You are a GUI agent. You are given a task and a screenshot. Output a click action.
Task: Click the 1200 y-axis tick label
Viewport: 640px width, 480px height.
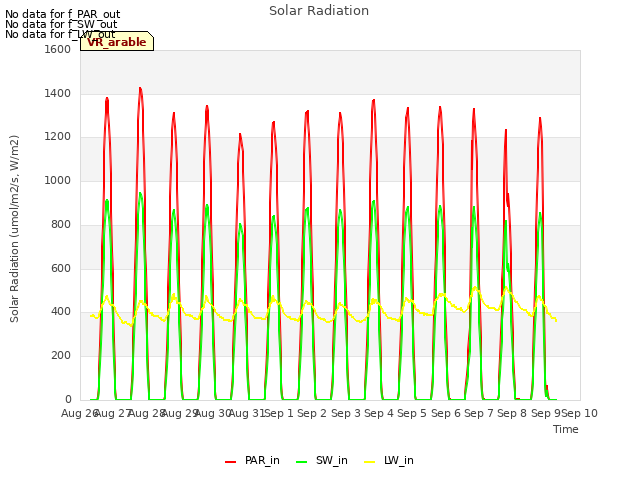[58, 137]
